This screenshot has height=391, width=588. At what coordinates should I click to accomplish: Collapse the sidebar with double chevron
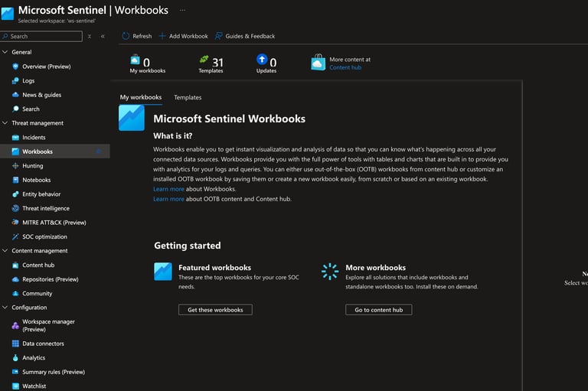(x=103, y=37)
